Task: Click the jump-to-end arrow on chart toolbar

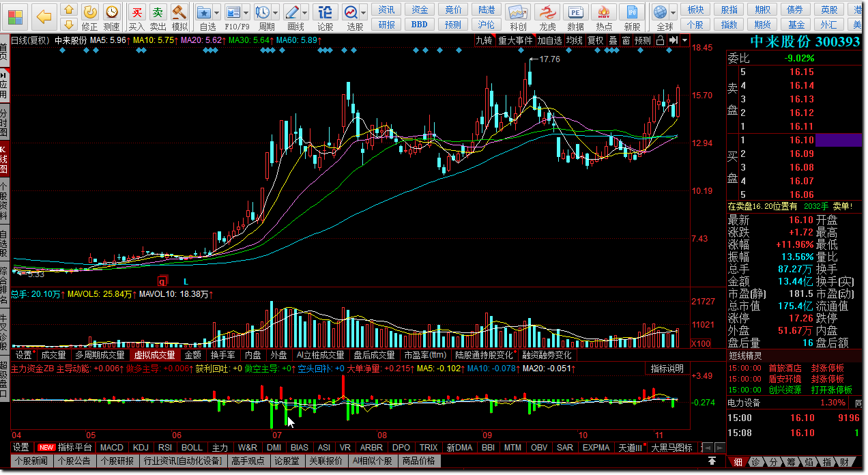Action: pyautogui.click(x=673, y=41)
